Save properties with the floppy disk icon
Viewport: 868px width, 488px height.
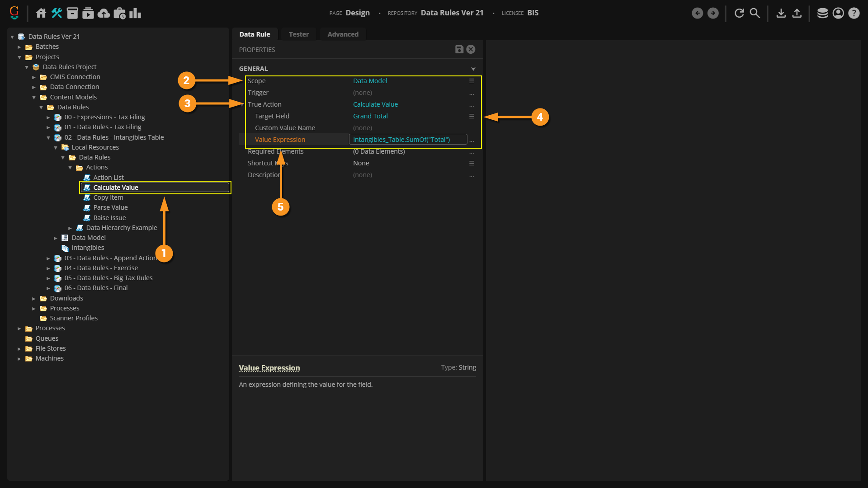click(x=459, y=49)
